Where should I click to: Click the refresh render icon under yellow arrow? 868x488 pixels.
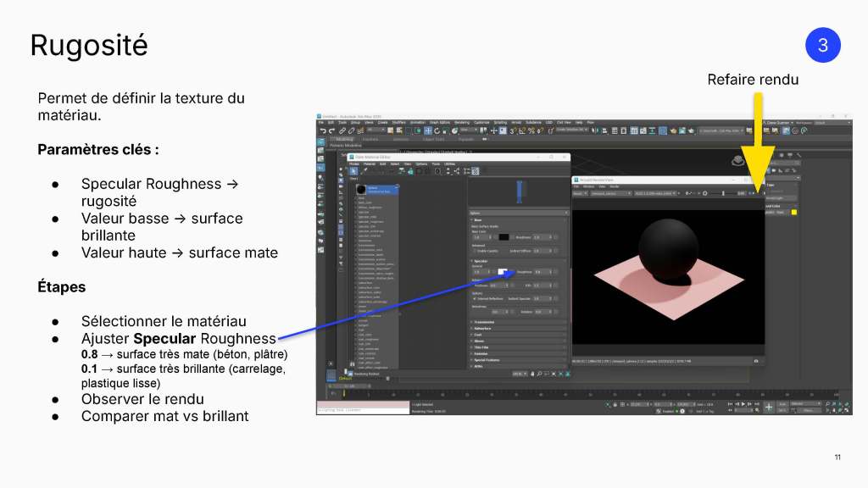tap(754, 193)
